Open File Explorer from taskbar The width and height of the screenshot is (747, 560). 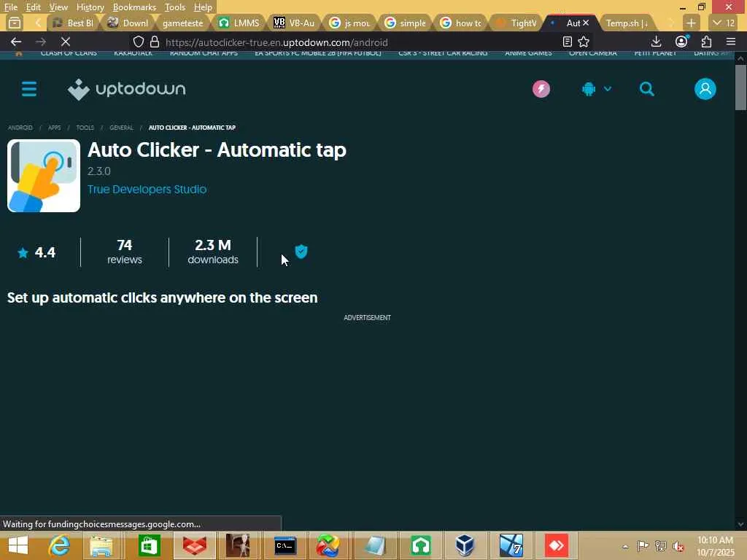[101, 545]
